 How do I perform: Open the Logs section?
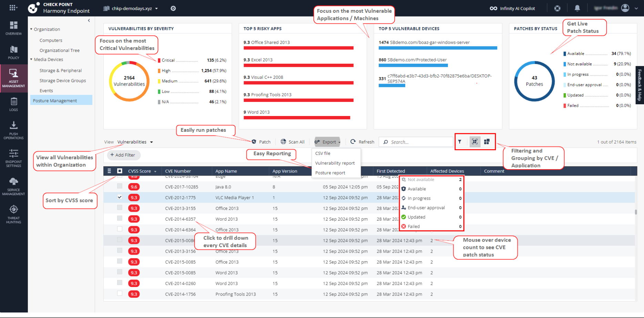[13, 104]
